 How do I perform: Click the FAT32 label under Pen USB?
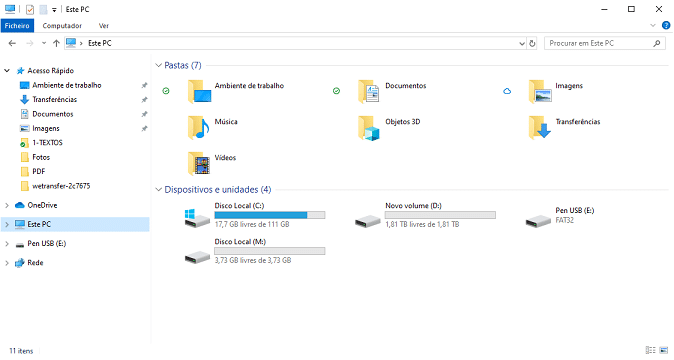pos(564,220)
